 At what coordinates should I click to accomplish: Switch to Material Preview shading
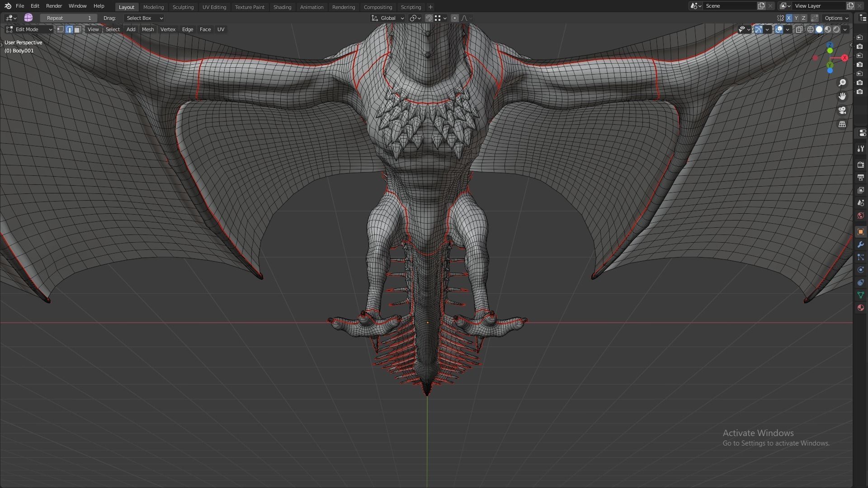coord(828,29)
